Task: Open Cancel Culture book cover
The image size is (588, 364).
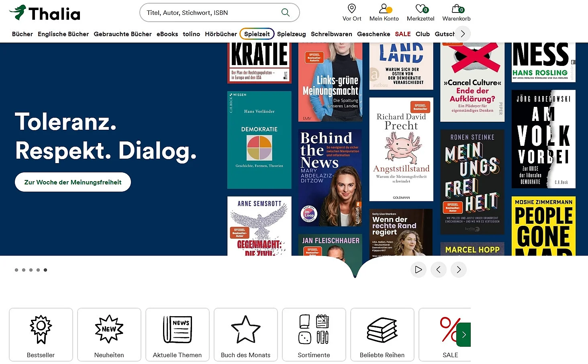Action: 472,82
